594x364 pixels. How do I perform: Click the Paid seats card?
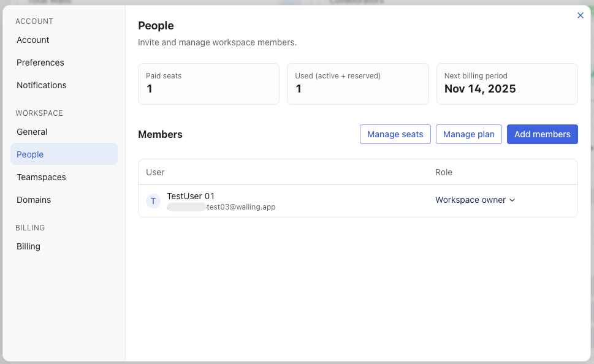click(208, 84)
